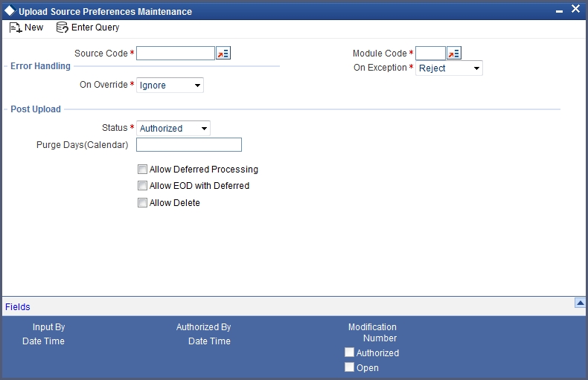Open the Source Code lookup list icon

point(223,54)
